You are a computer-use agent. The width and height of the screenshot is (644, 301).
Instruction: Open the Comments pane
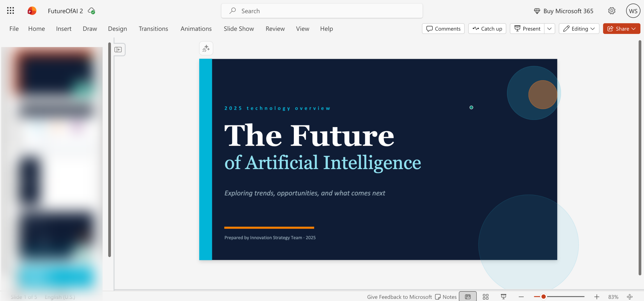443,29
